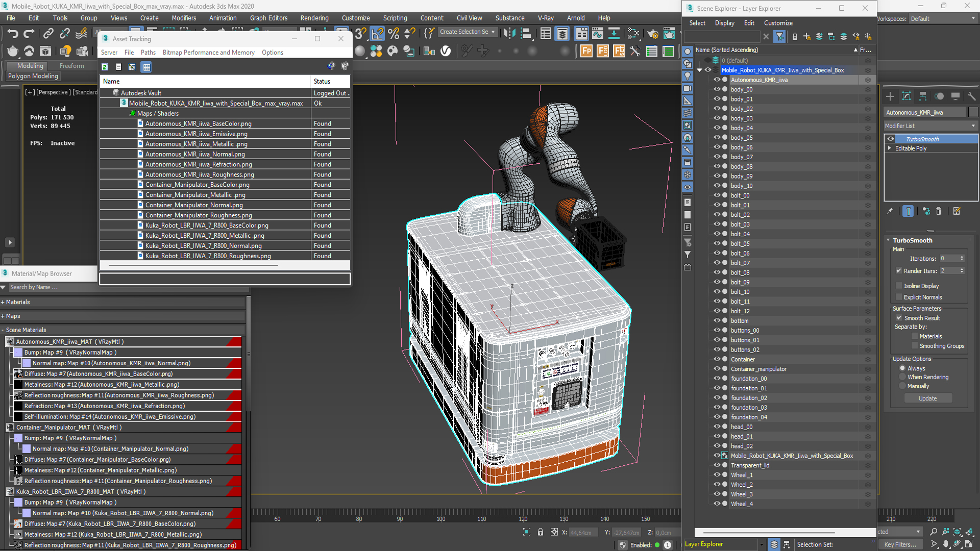This screenshot has height=551, width=980.
Task: Expand the Materials group in browser
Action: [3, 302]
